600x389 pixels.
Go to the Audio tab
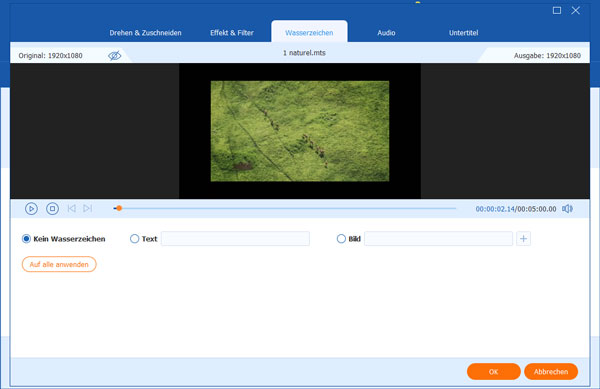[386, 33]
